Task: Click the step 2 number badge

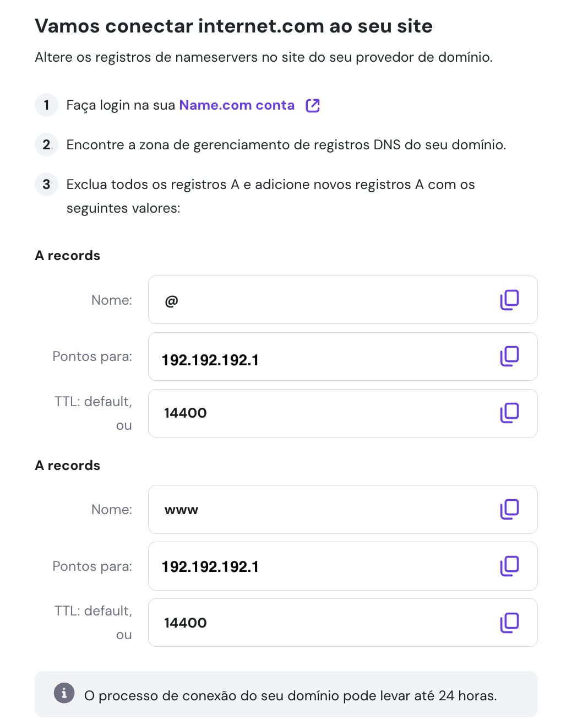Action: [46, 144]
